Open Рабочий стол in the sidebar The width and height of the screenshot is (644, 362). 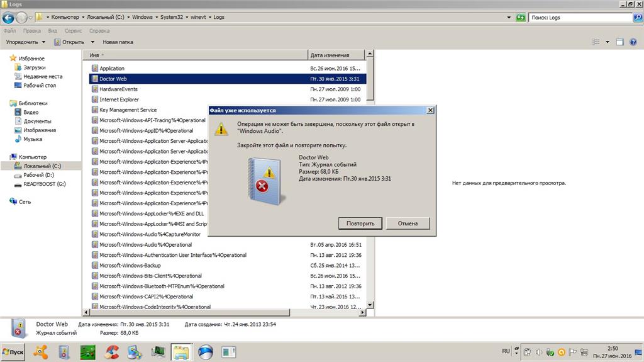tap(40, 86)
